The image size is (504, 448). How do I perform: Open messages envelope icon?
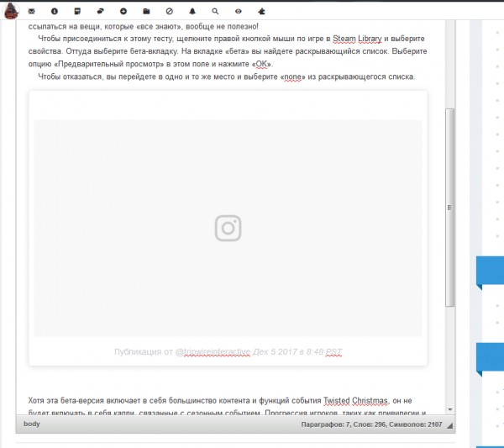pyautogui.click(x=32, y=11)
